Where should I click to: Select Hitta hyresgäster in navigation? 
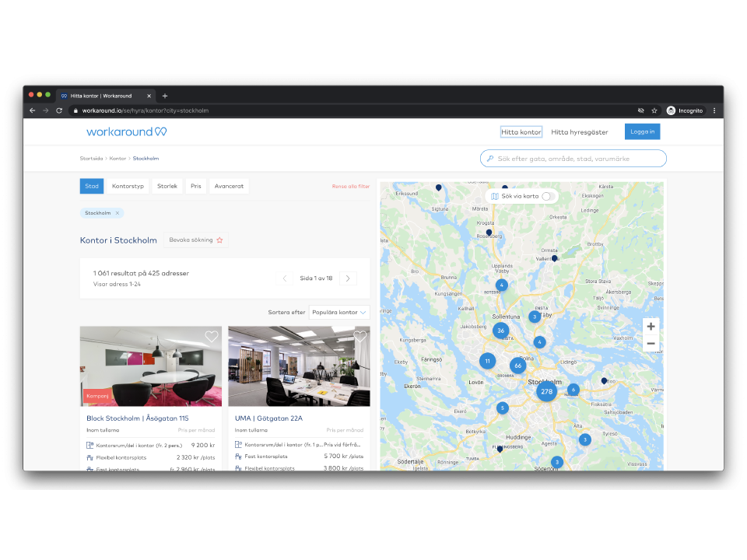click(579, 132)
